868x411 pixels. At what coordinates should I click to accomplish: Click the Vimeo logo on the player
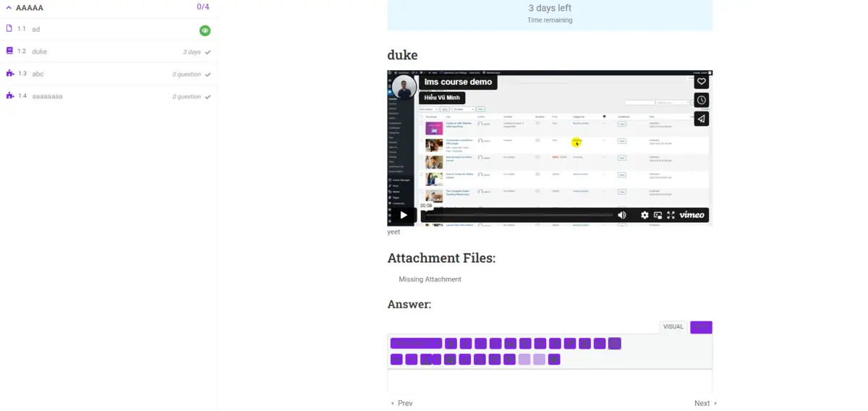click(x=692, y=215)
